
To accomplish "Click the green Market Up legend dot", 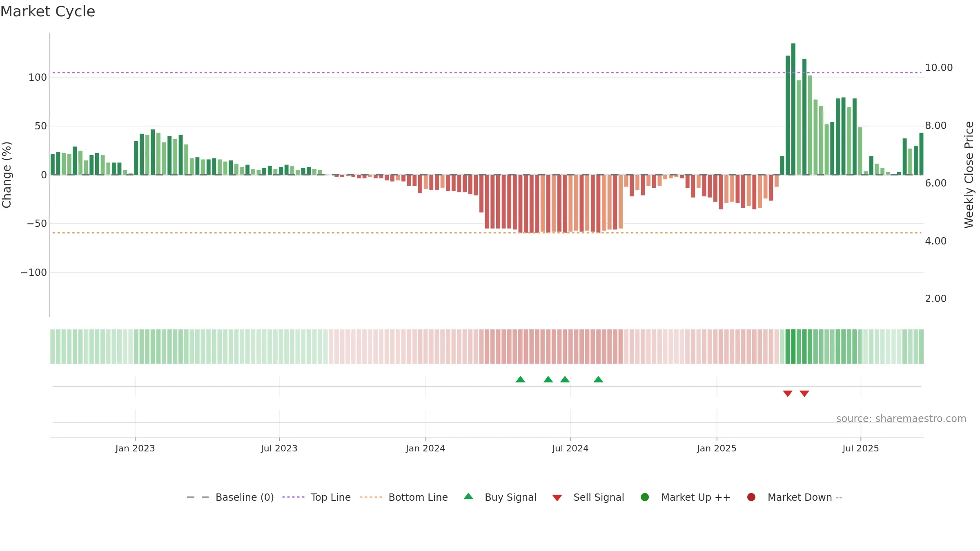I will pos(645,497).
